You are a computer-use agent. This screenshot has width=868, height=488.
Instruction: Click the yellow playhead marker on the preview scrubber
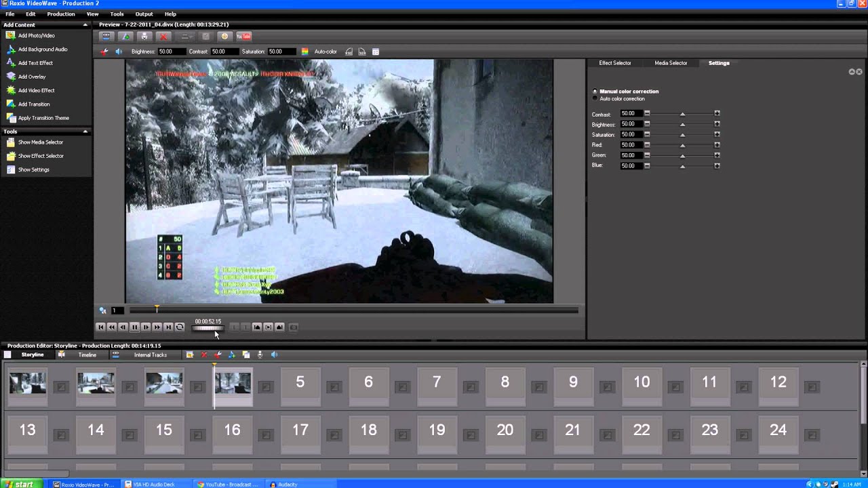coord(157,308)
